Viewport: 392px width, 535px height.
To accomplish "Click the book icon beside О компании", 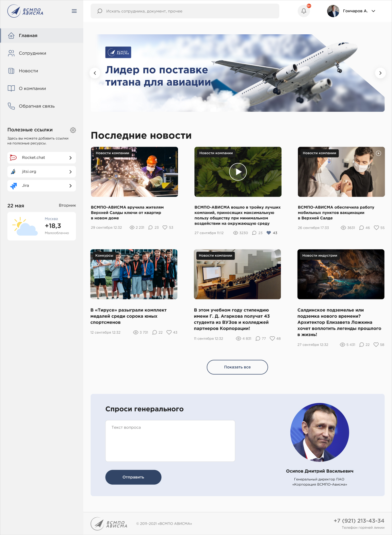I will (x=11, y=89).
